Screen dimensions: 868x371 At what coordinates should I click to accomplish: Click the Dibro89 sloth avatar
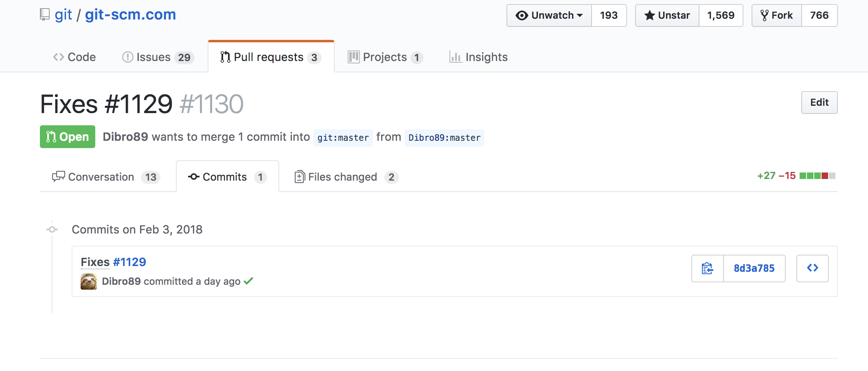[x=89, y=282]
